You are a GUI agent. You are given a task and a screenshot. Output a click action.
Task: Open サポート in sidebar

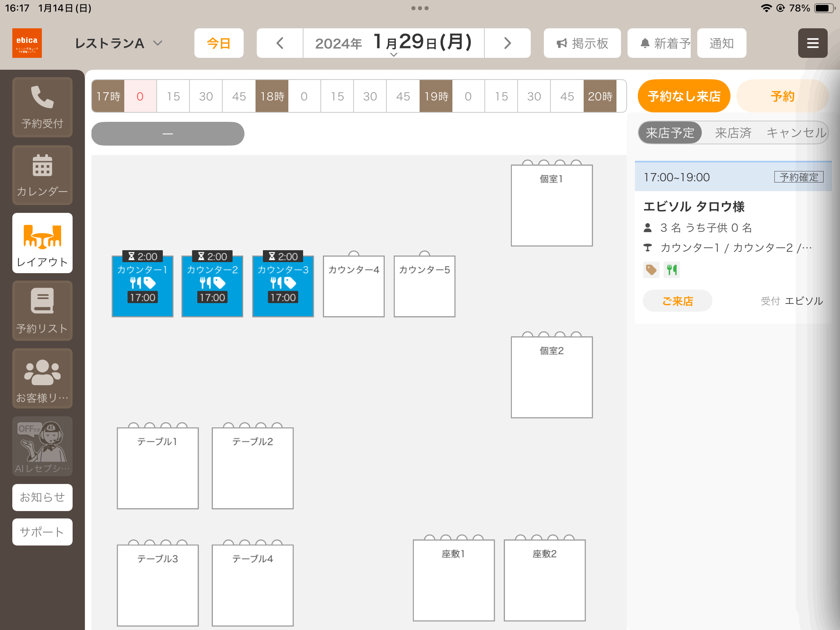[42, 532]
